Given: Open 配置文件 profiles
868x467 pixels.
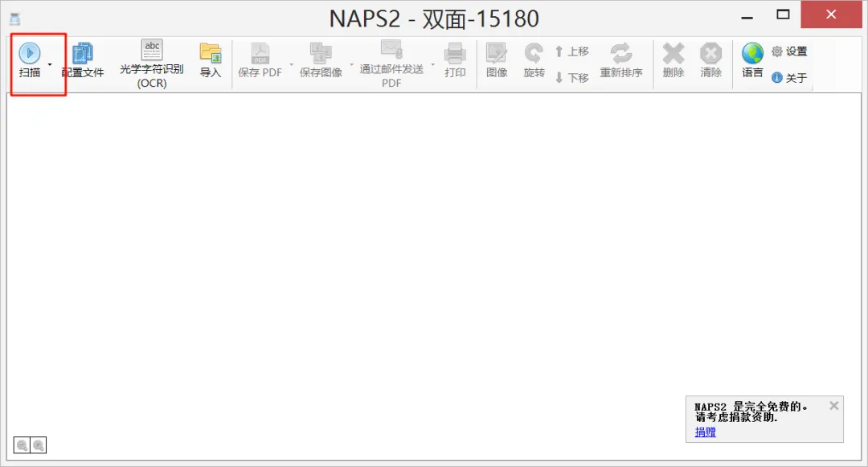Looking at the screenshot, I should 83,60.
